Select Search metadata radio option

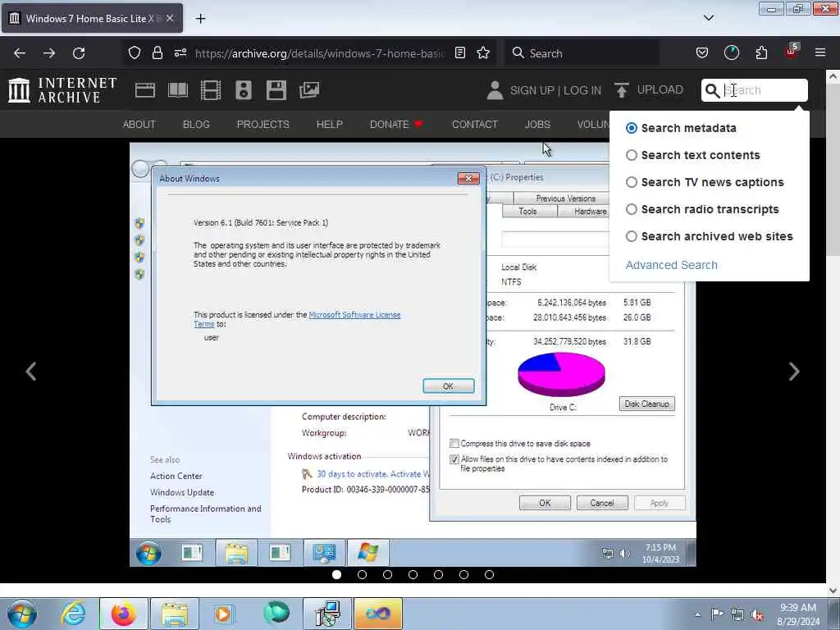[632, 128]
